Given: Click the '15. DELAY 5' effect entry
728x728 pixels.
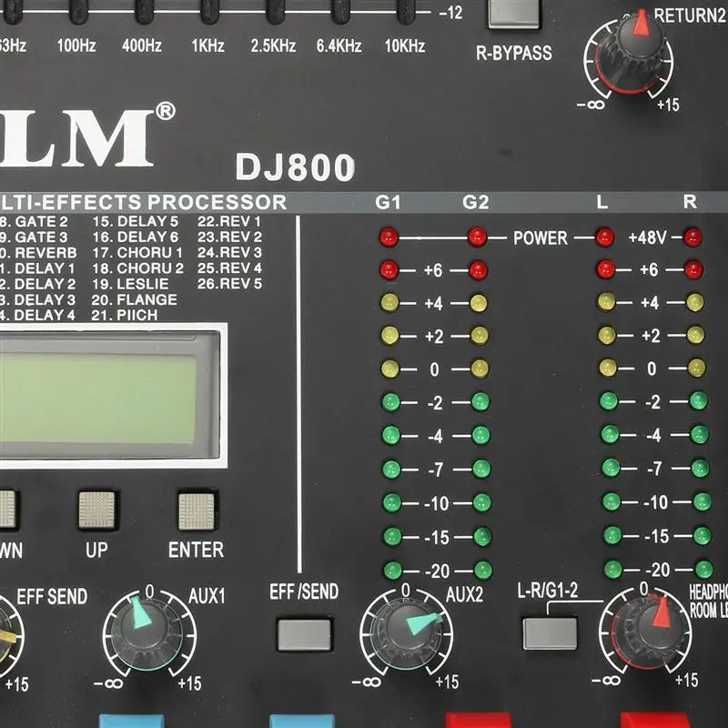Looking at the screenshot, I should [x=136, y=221].
